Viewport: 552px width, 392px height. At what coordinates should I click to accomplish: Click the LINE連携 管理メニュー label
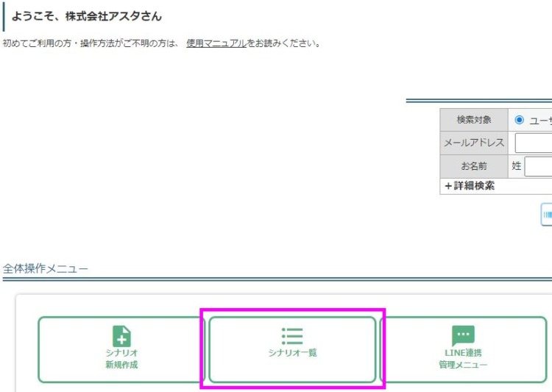(463, 359)
